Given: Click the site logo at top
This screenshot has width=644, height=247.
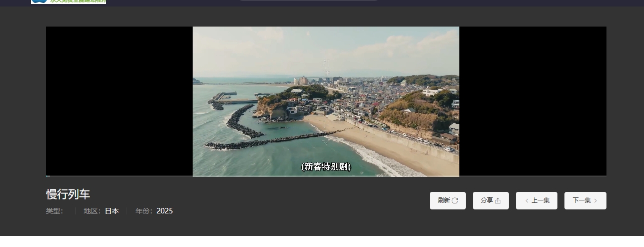Looking at the screenshot, I should coord(69,2).
